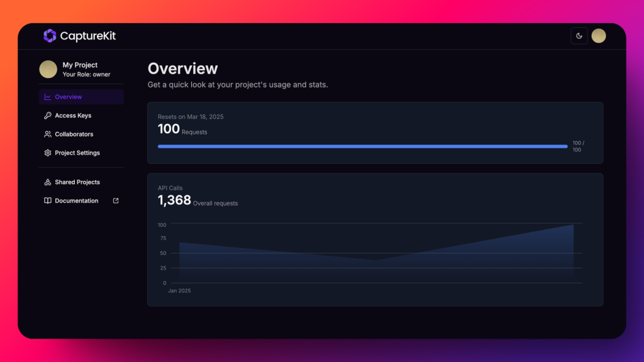
Task: Click the My Project avatar in sidebar
Action: pyautogui.click(x=48, y=69)
